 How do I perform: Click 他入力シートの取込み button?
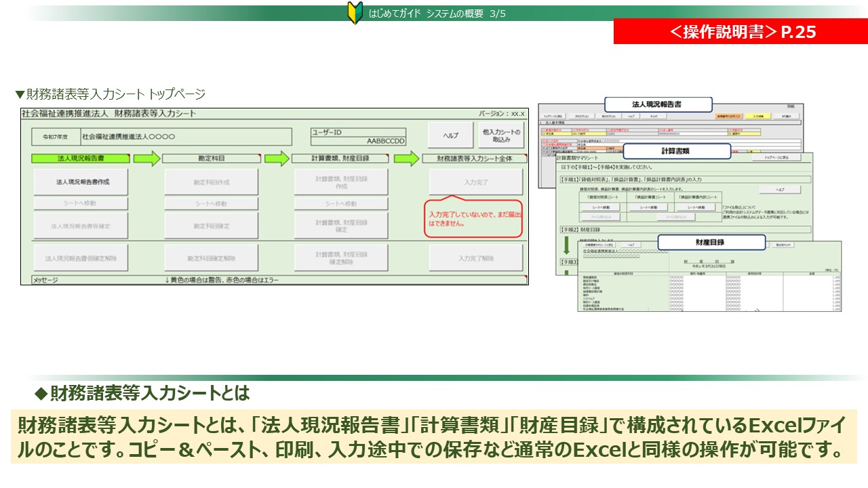[501, 136]
